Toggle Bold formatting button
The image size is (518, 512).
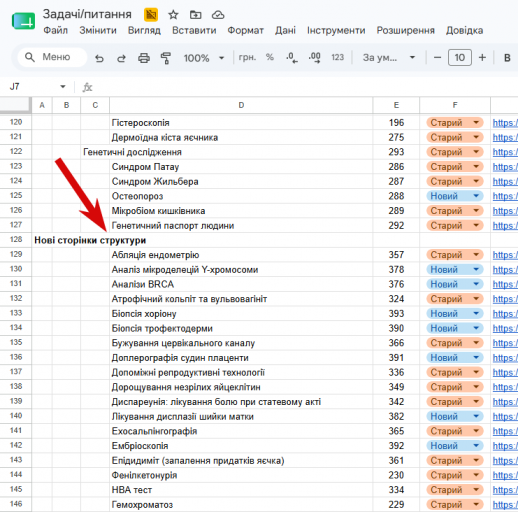tap(507, 58)
